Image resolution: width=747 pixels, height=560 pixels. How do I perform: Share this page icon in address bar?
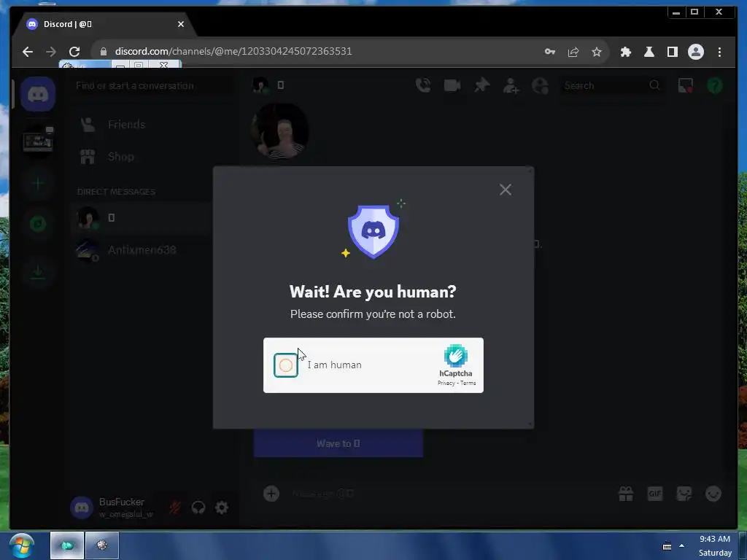coord(573,52)
